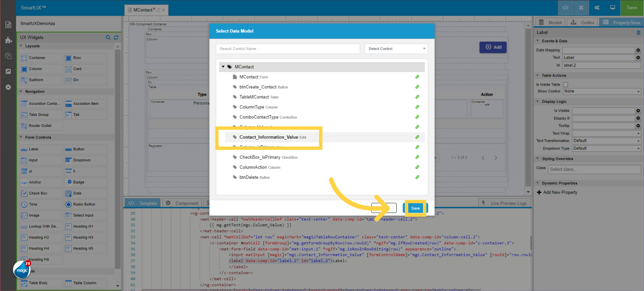Open the Outline tab
Viewport: 644px width, 291px height.
click(583, 22)
